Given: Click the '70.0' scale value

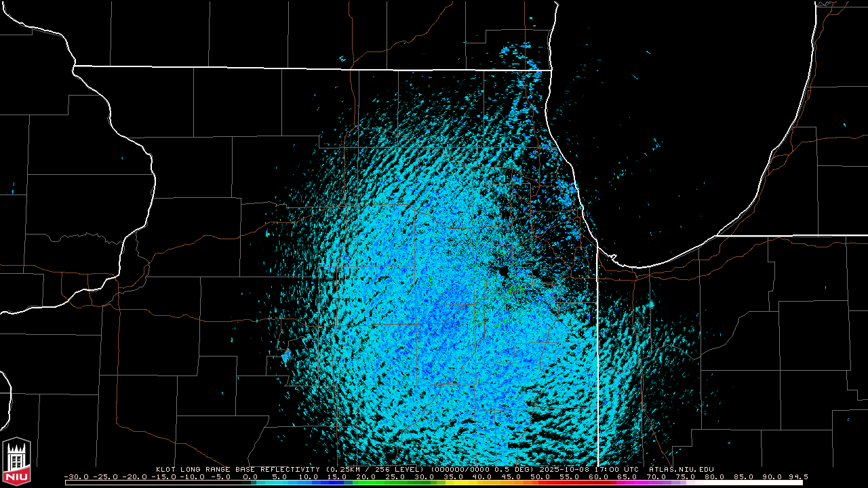Looking at the screenshot, I should coord(658,476).
